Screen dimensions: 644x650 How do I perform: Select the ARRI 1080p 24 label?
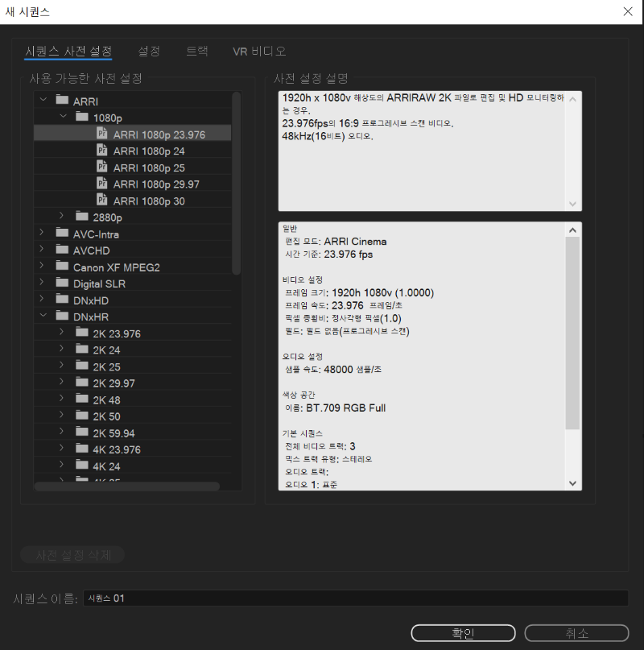149,151
